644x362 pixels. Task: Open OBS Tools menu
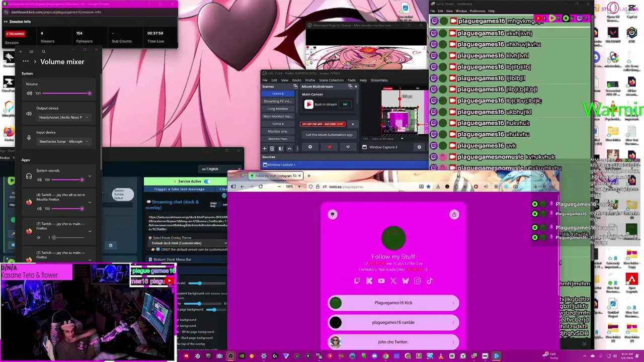(x=351, y=80)
